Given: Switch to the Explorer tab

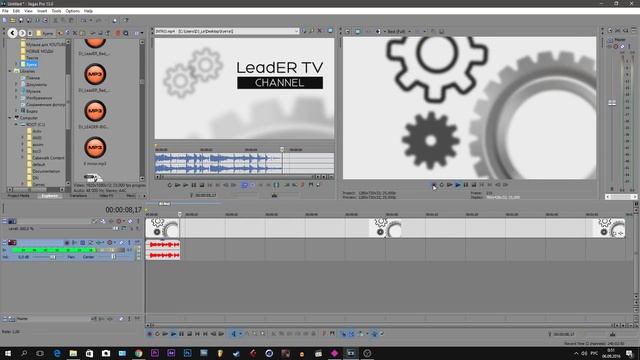Looking at the screenshot, I should pos(50,196).
